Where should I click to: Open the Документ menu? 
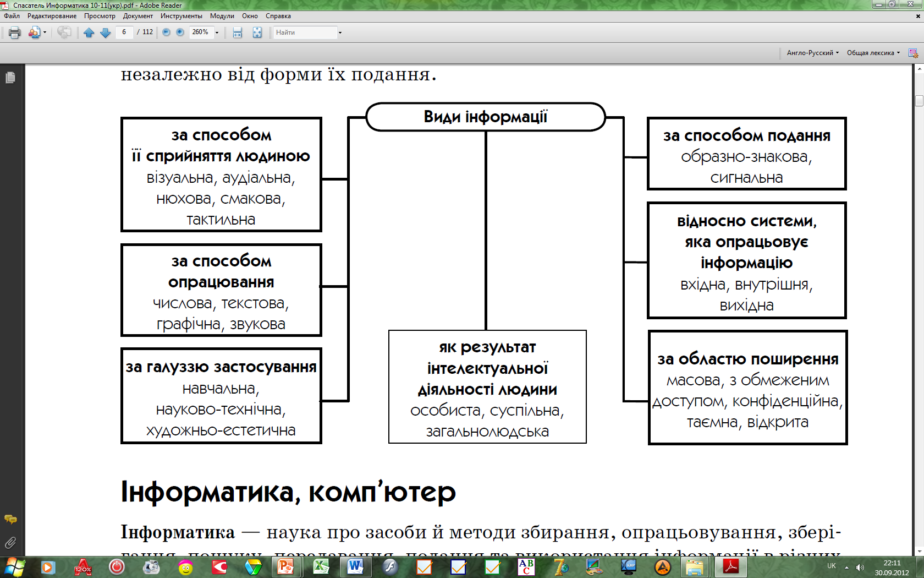138,16
